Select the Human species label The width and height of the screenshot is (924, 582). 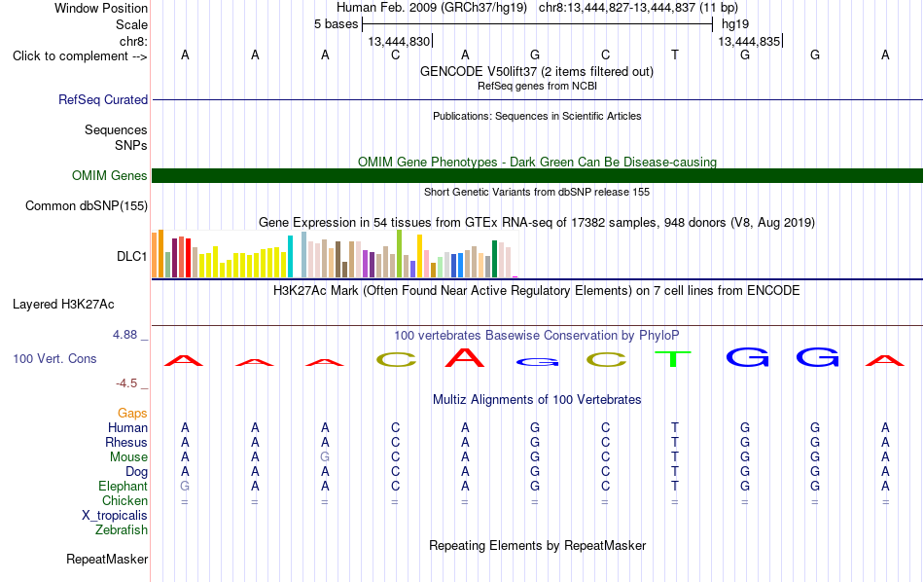click(x=127, y=427)
